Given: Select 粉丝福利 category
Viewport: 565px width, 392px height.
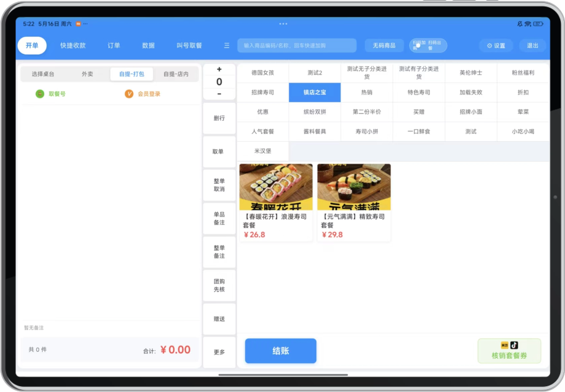Looking at the screenshot, I should pyautogui.click(x=523, y=73).
